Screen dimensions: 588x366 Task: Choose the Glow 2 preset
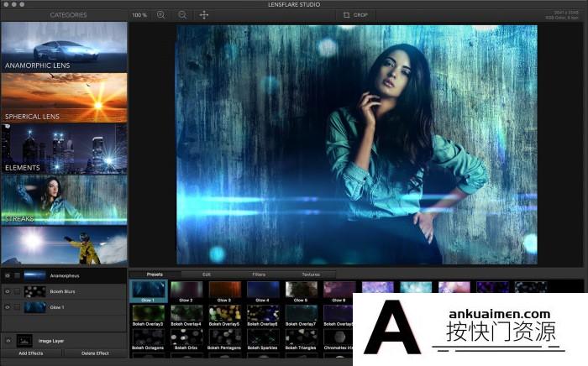tap(186, 292)
